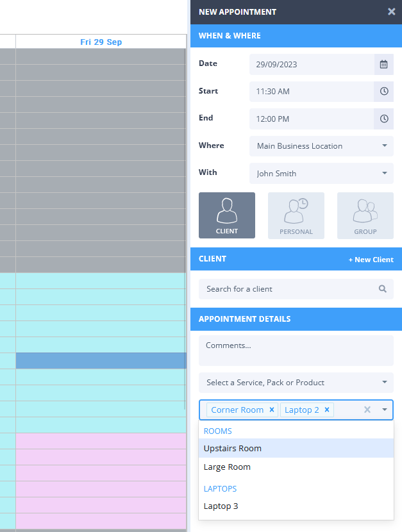Click the ROOMS group heading
Screen dimensions: 402x532
coord(218,431)
